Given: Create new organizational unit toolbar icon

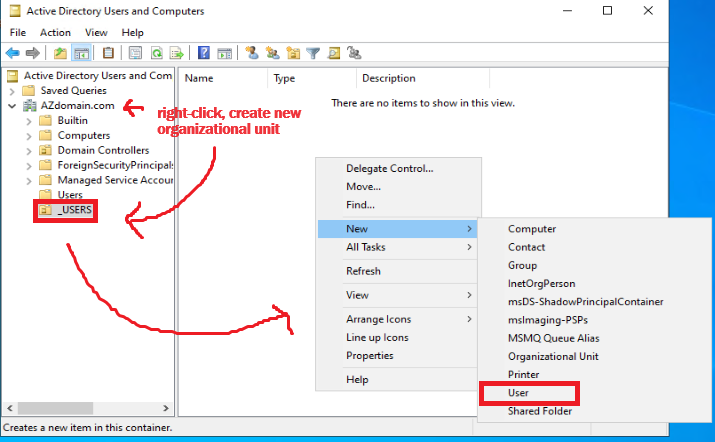Looking at the screenshot, I should [x=293, y=53].
